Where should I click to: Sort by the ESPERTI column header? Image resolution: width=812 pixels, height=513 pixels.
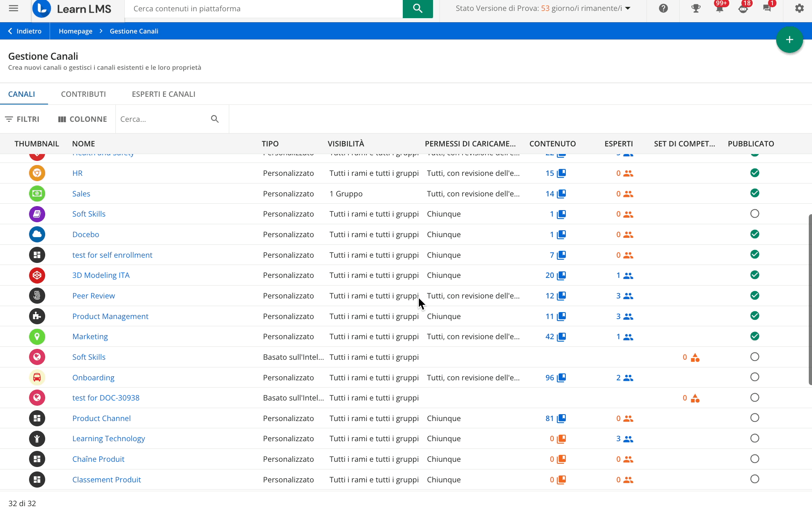tap(619, 144)
